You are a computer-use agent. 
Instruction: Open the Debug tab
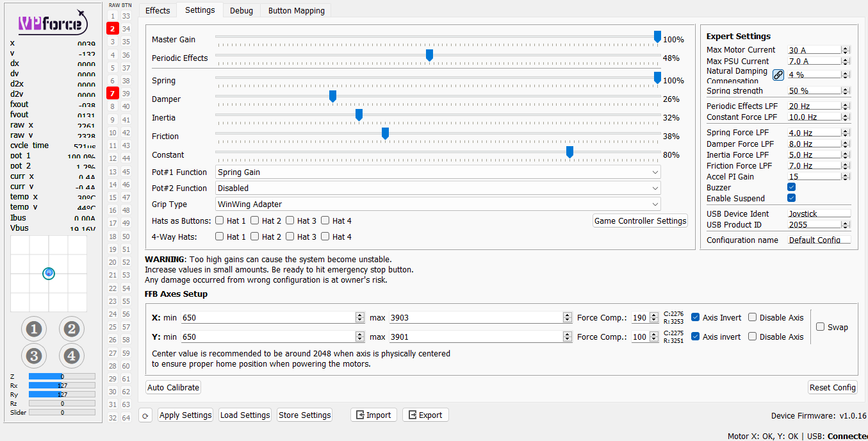tap(242, 10)
